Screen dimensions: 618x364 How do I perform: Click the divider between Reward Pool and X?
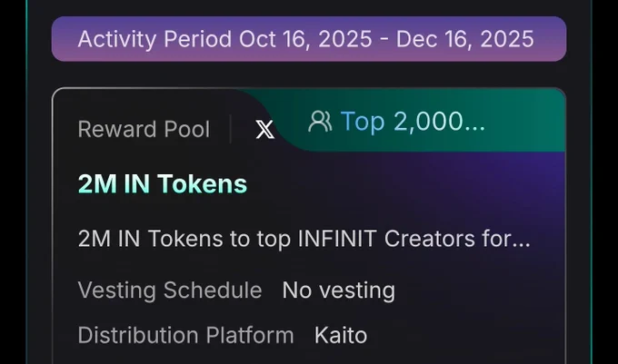(230, 129)
